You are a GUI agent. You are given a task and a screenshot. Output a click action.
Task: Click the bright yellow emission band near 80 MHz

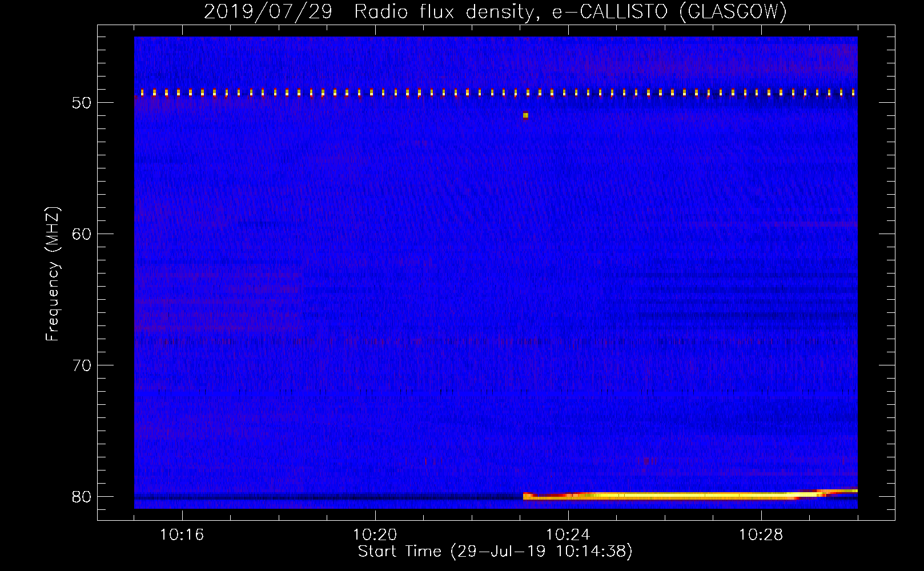[x=690, y=495]
